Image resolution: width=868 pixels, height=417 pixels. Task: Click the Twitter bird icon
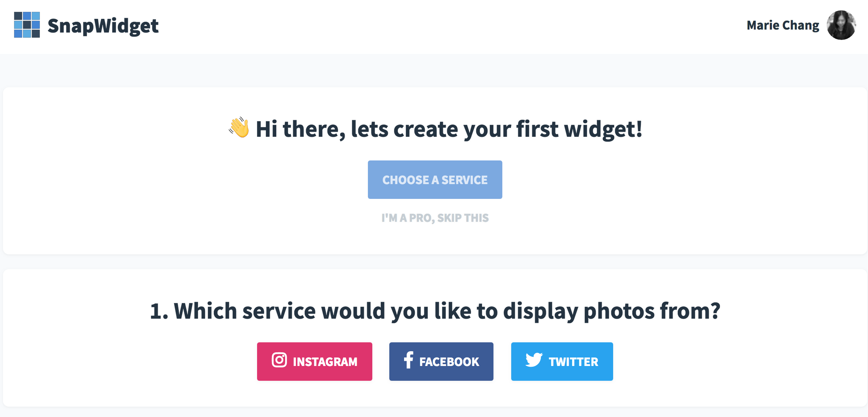pyautogui.click(x=534, y=360)
